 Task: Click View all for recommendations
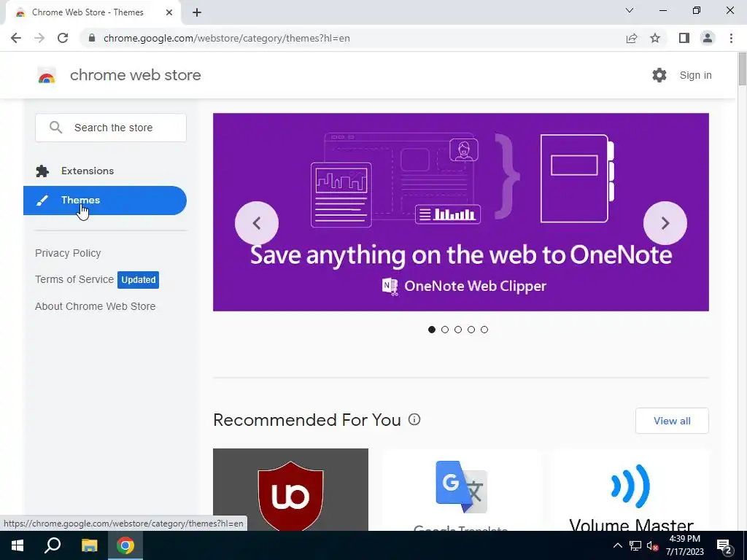[x=672, y=421]
